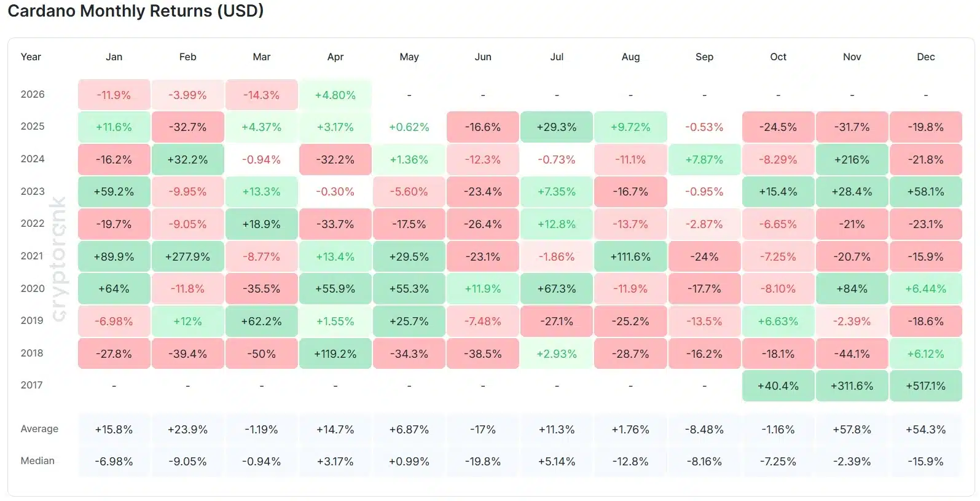Image resolution: width=980 pixels, height=501 pixels.
Task: Click the Median row label
Action: point(37,461)
